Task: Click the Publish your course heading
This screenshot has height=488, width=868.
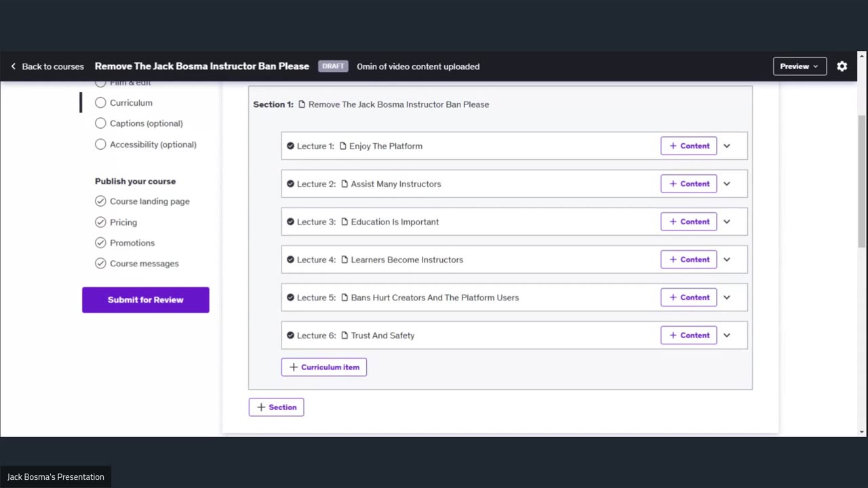Action: [x=136, y=182]
